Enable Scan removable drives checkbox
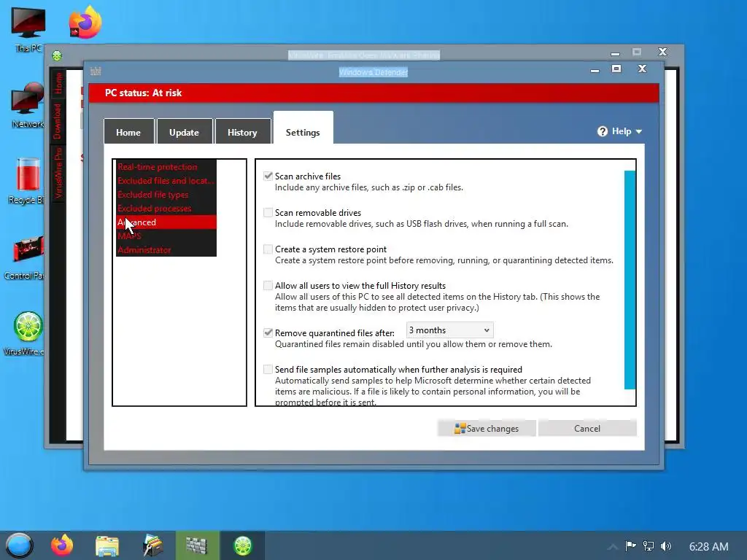This screenshot has height=560, width=747. (x=268, y=213)
